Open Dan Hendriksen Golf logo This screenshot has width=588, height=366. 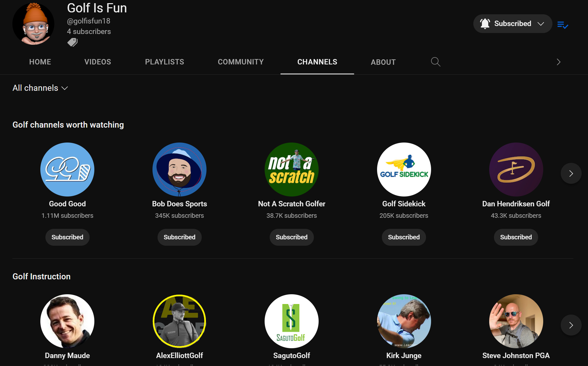(x=516, y=170)
